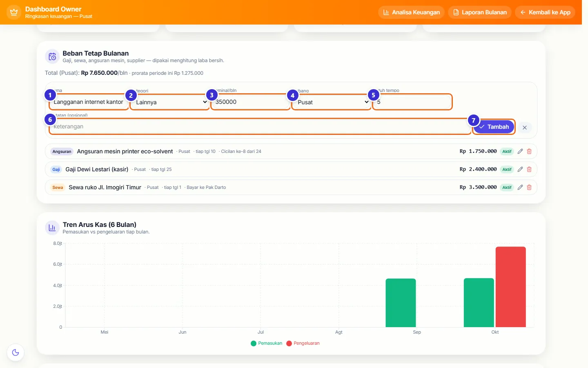Cancel the form with the X icon
This screenshot has width=588, height=368.
(525, 128)
